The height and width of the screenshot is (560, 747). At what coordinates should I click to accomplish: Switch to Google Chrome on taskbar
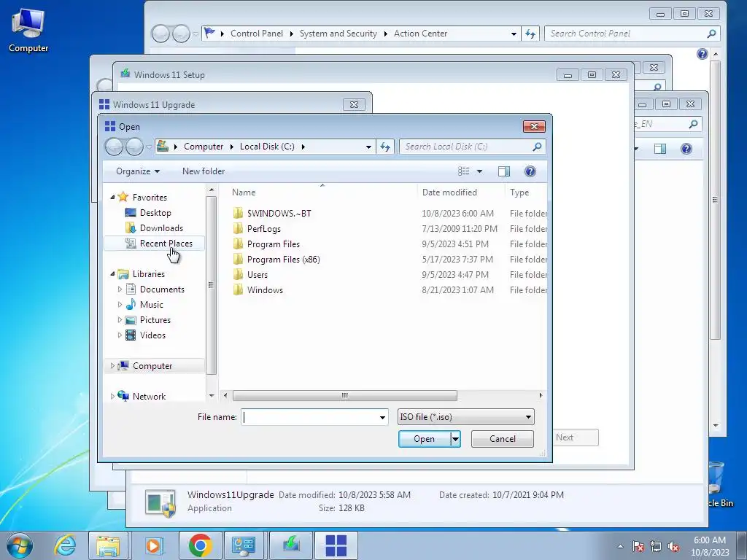201,545
